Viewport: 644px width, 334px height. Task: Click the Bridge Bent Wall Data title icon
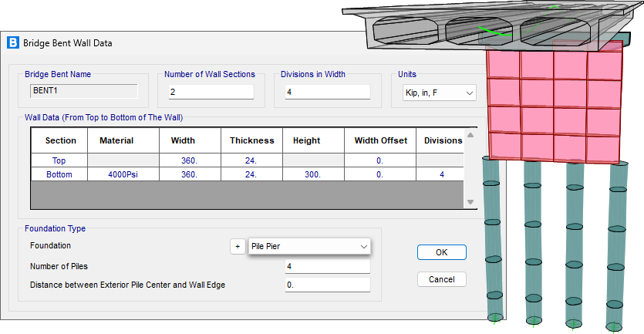coord(13,43)
